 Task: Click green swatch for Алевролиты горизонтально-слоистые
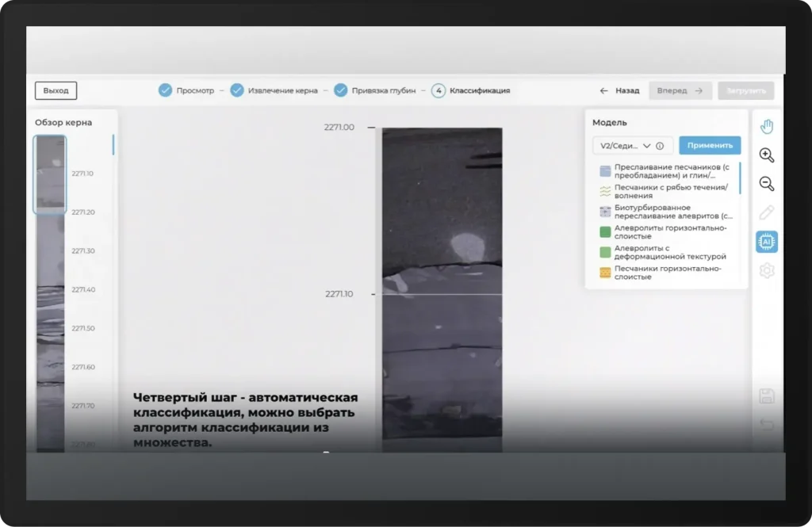(605, 232)
